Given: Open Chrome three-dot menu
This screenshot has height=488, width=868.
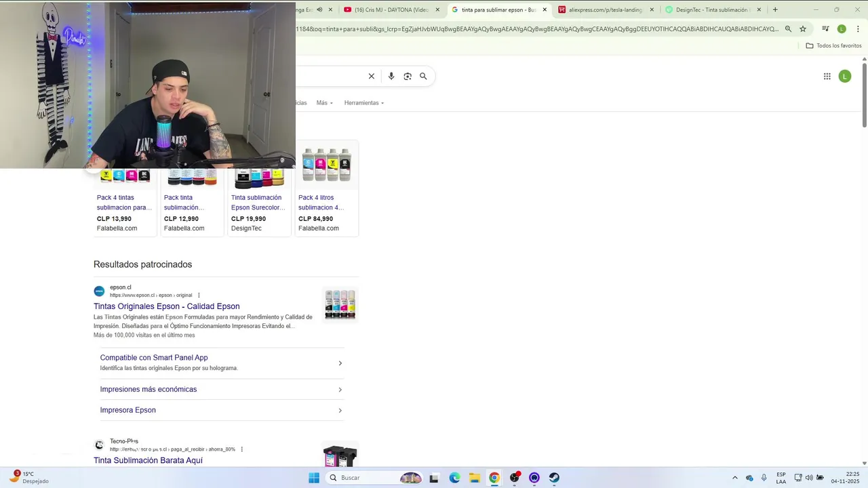Looking at the screenshot, I should coord(858,28).
